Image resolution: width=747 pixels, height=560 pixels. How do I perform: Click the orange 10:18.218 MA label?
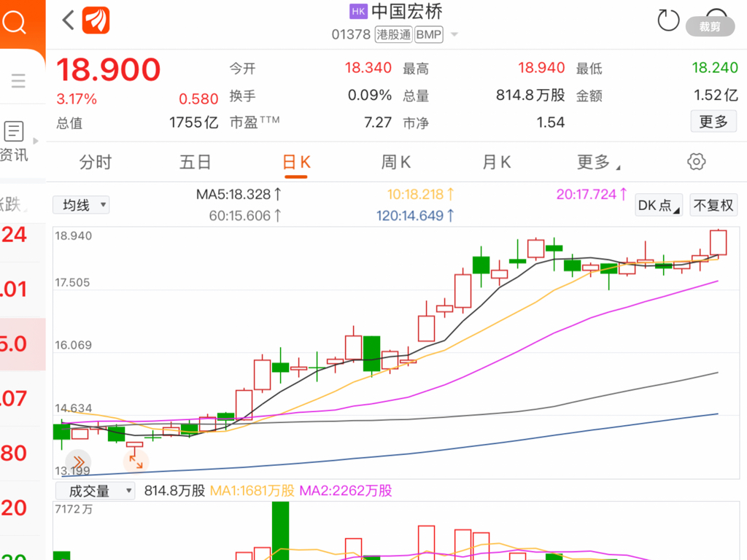pyautogui.click(x=420, y=194)
